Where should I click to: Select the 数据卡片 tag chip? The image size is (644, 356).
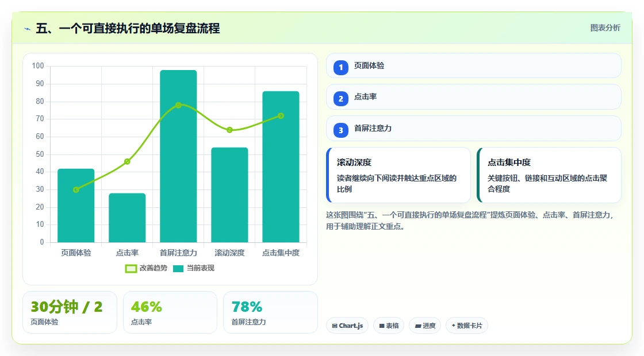(x=467, y=326)
